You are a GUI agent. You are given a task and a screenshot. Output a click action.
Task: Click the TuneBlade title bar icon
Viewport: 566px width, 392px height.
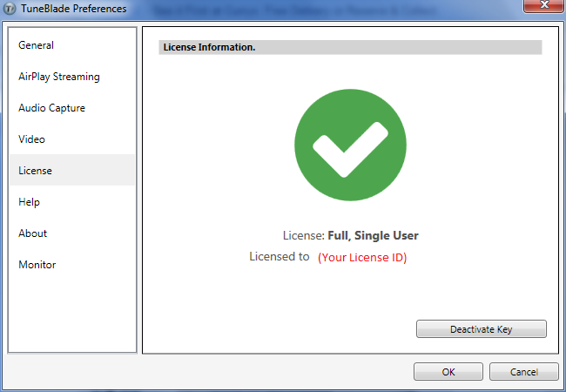[10, 9]
